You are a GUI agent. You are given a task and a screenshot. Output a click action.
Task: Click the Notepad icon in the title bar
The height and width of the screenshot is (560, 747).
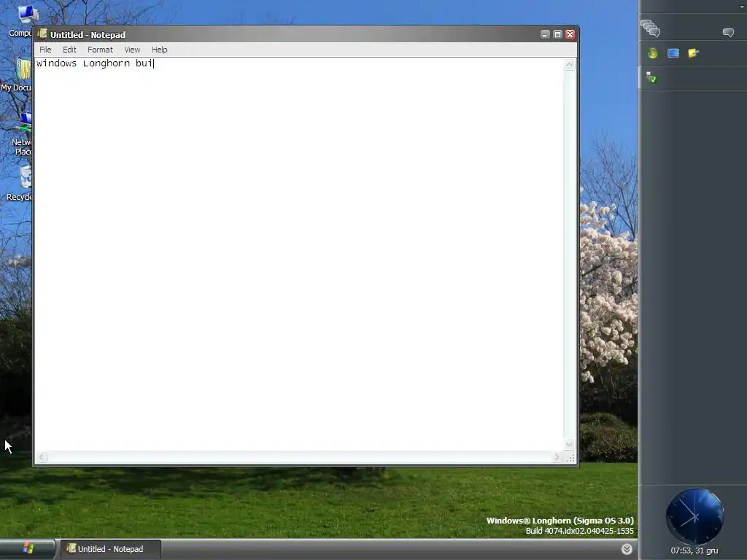(42, 34)
